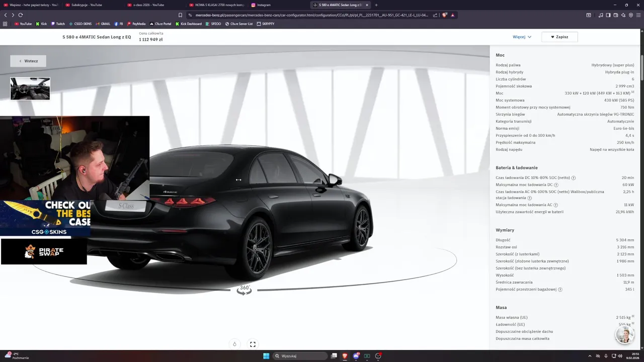This screenshot has width=644, height=362.
Task: Click the 360° rotate view icon
Action: [x=244, y=290]
